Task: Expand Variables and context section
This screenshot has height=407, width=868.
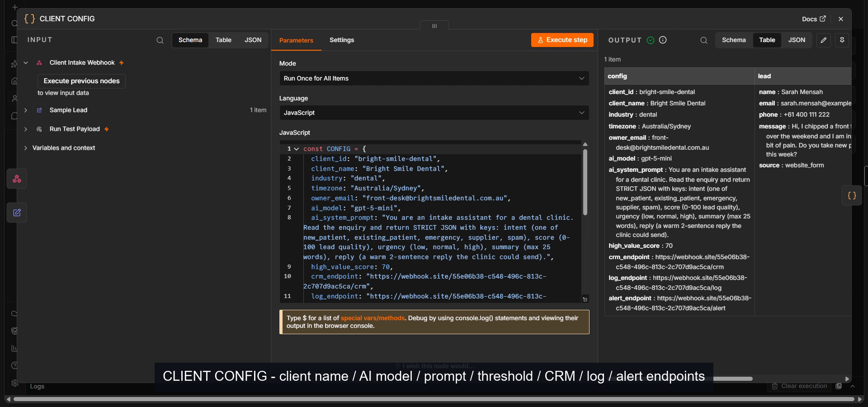Action: click(x=26, y=148)
